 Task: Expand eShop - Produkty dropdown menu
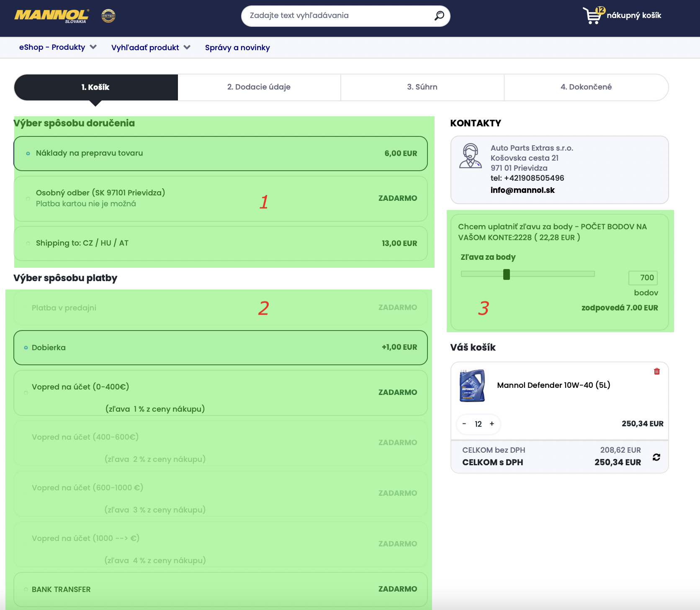58,47
